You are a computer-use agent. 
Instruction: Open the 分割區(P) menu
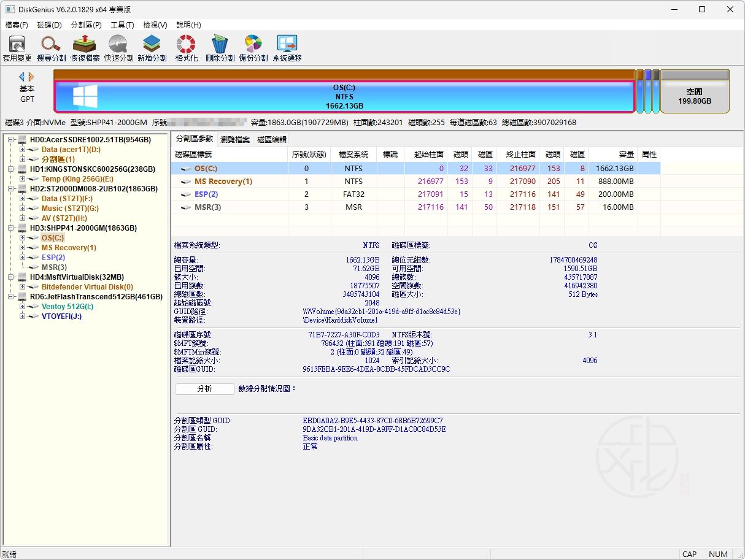(x=87, y=25)
